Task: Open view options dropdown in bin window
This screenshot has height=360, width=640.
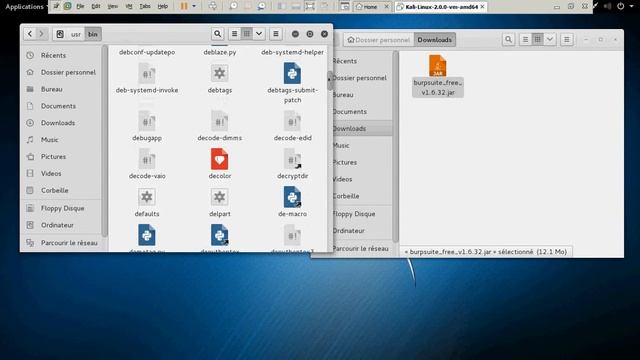Action: 259,34
